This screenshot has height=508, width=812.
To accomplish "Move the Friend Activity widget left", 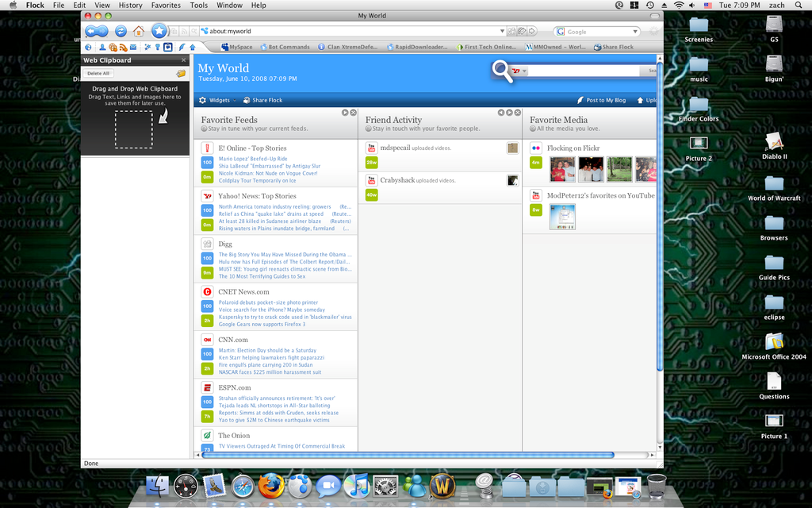I will pos(501,113).
